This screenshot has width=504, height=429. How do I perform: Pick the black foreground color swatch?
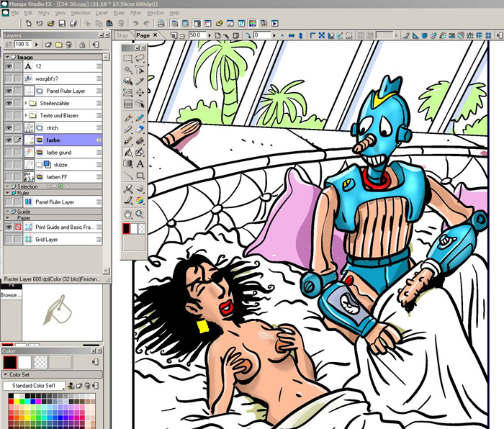9,363
